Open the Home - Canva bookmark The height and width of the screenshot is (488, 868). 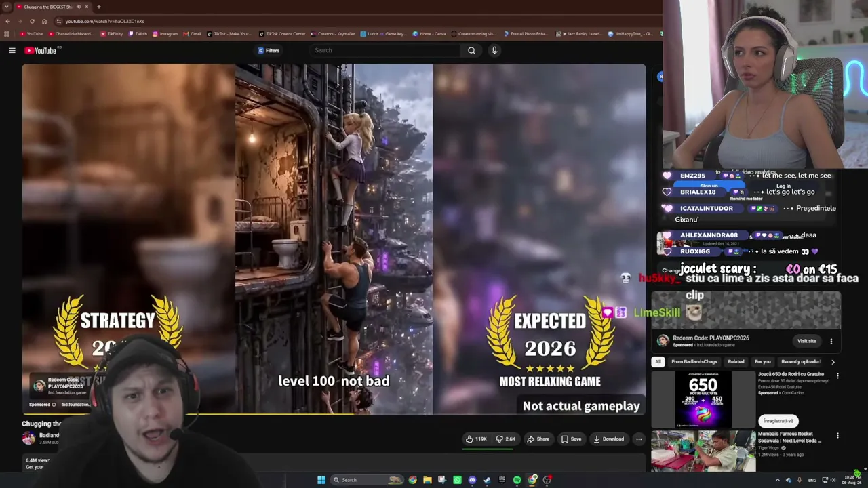[429, 33]
